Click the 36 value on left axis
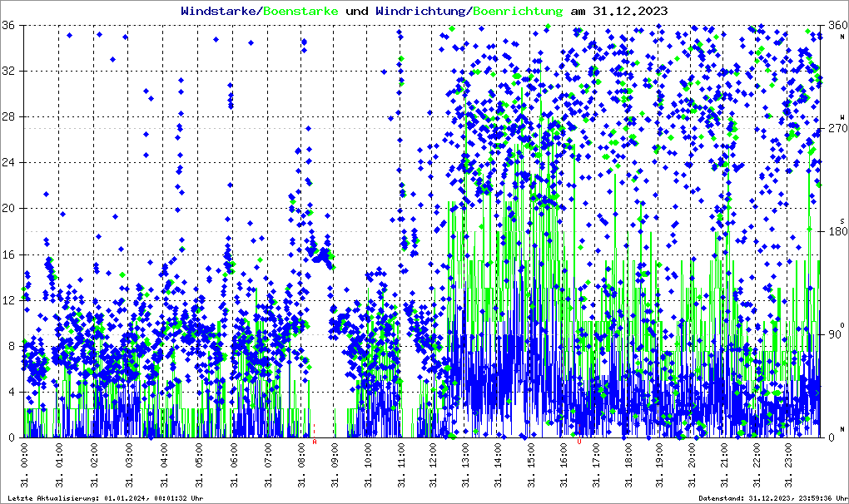849x504 pixels. click(11, 25)
